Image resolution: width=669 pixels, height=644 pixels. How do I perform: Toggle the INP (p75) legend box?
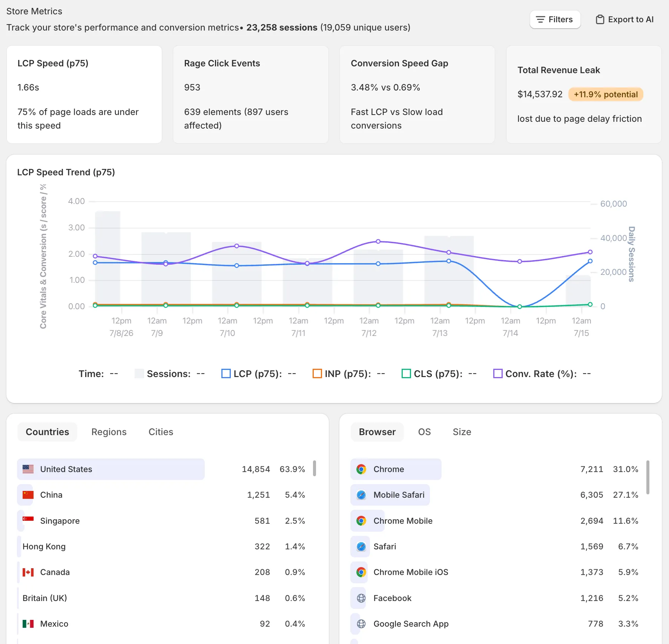pos(317,374)
